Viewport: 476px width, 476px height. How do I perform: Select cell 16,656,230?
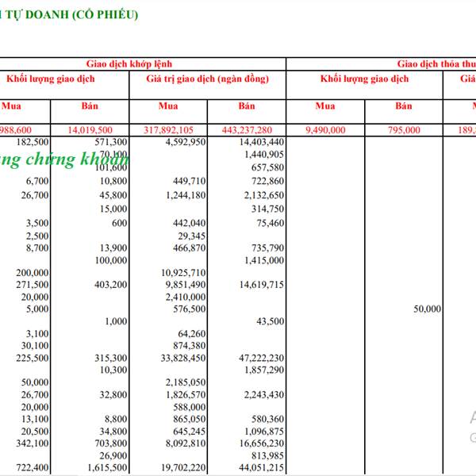262,443
